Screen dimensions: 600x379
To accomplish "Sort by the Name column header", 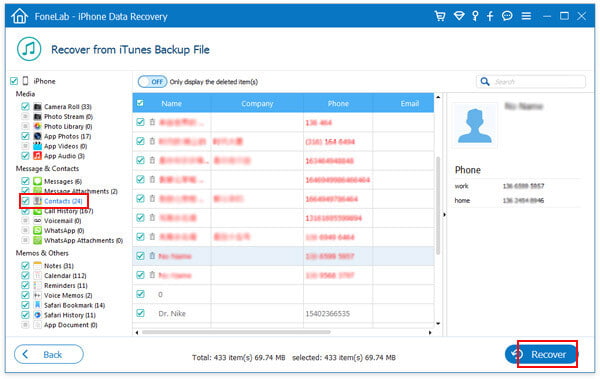I will pyautogui.click(x=171, y=103).
